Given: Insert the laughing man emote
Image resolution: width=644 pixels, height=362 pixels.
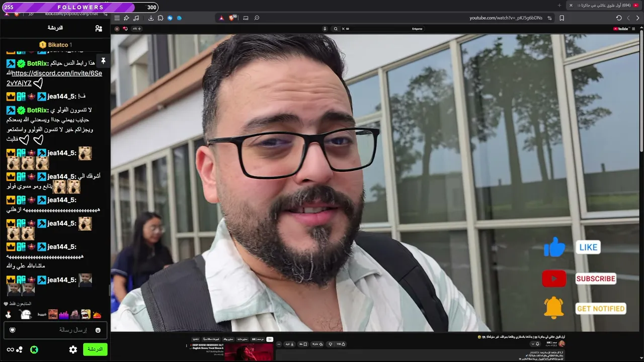Looking at the screenshot, I should [x=53, y=315].
